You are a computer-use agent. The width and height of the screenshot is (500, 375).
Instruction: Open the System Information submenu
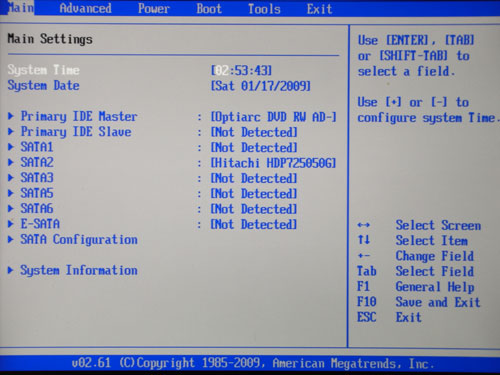pos(79,270)
